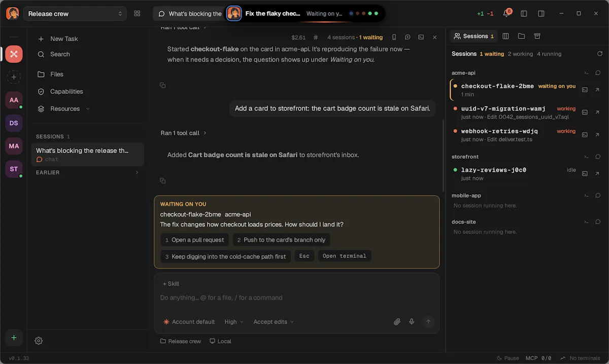Select the Sessions tab in right panel

pyautogui.click(x=473, y=36)
